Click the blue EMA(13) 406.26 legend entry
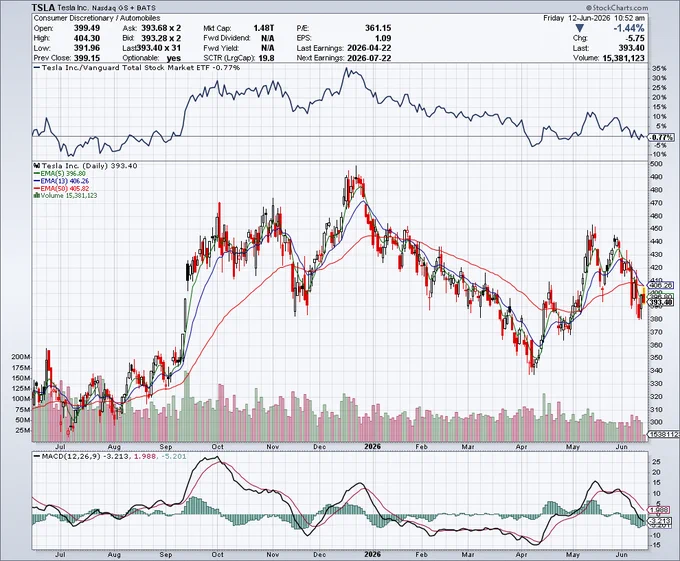 click(61, 181)
